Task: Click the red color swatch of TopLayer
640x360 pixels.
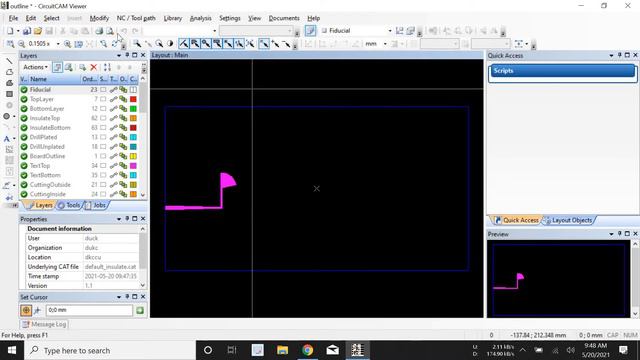Action: point(133,99)
